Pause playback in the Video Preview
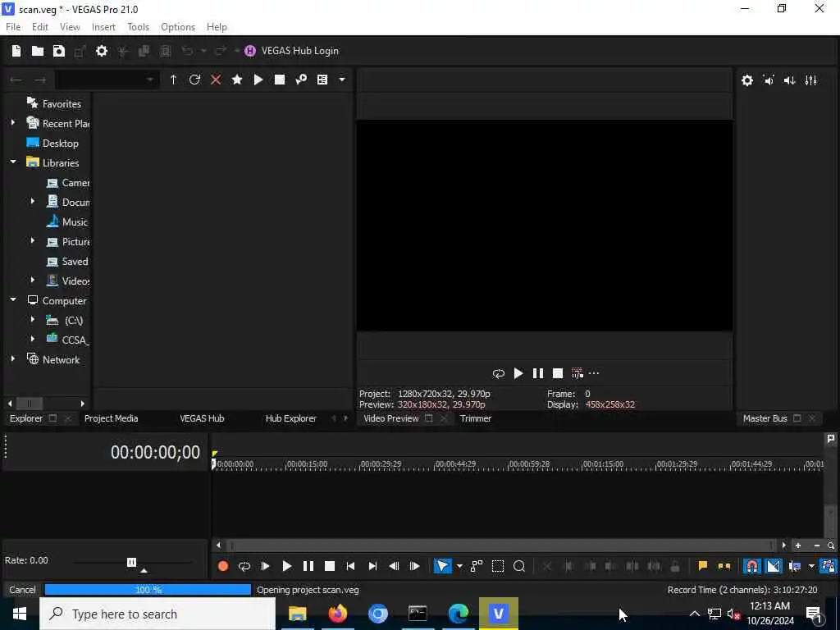This screenshot has width=840, height=630. (538, 373)
